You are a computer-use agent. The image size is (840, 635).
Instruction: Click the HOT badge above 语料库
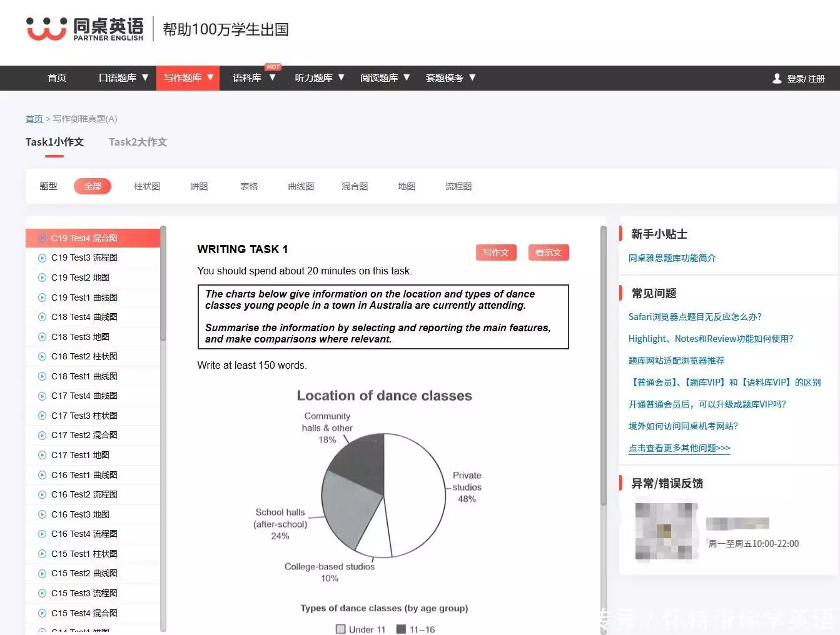tap(272, 66)
